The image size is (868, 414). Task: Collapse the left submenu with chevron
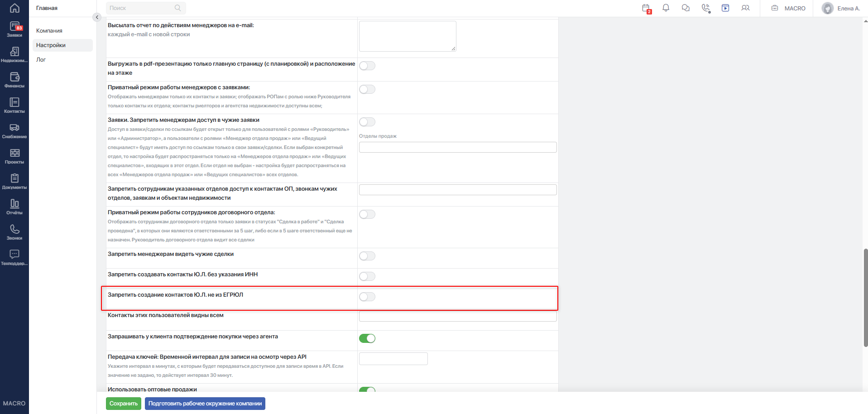(97, 17)
